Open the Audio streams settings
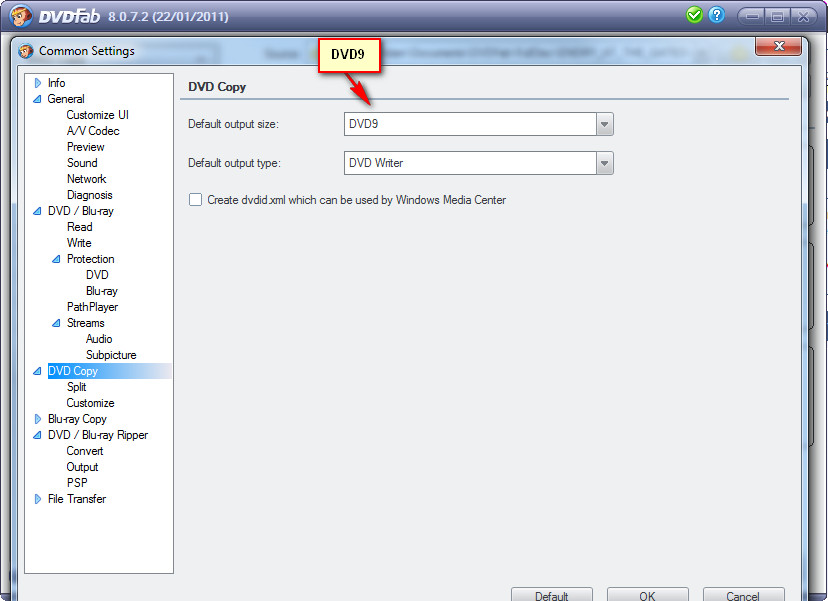Image resolution: width=828 pixels, height=601 pixels. pos(99,339)
